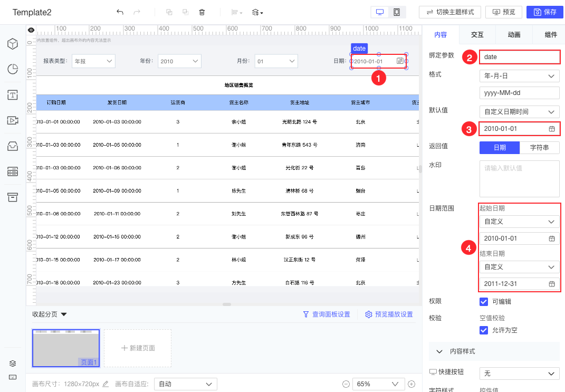Open the 动画 tab
Viewport: 565px width, 392px height.
click(x=514, y=35)
